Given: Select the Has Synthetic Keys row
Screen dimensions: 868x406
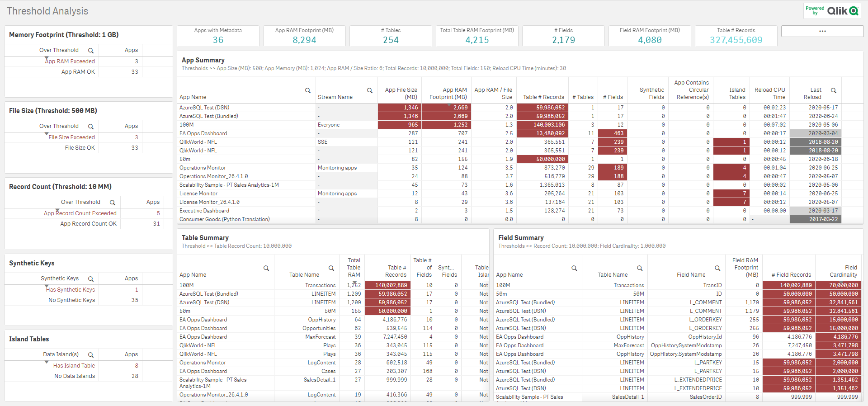Looking at the screenshot, I should [71, 290].
